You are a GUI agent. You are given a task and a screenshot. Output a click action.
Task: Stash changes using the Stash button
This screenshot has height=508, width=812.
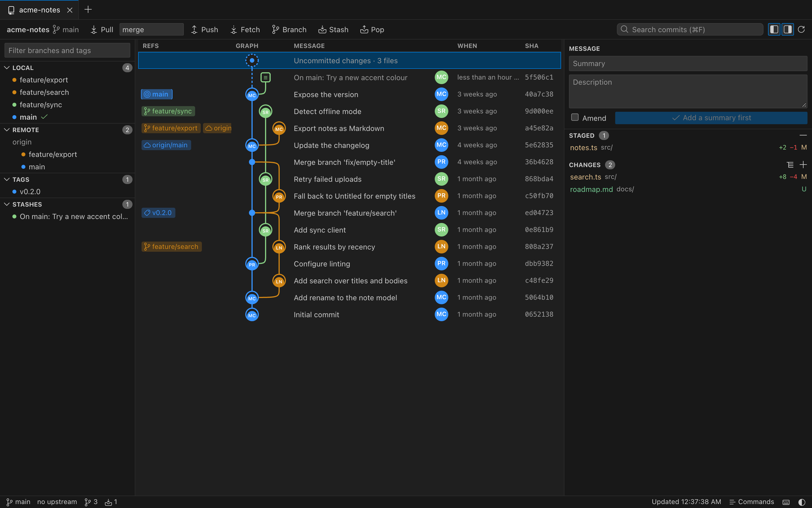(333, 30)
